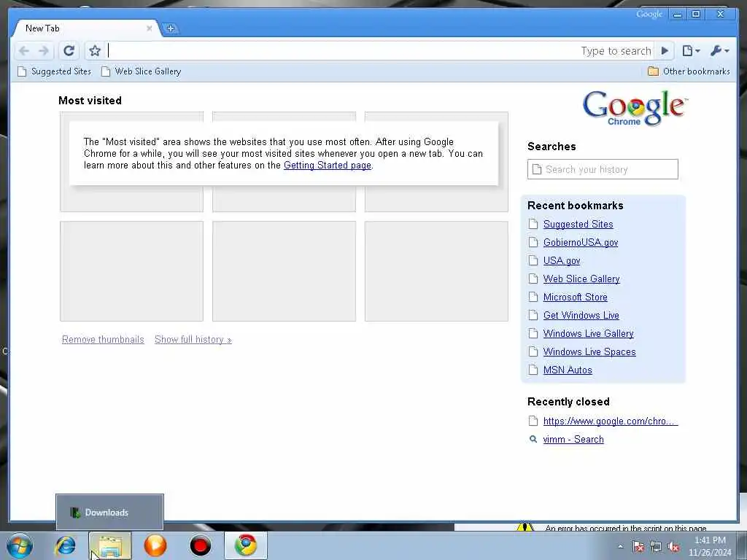Click the script error warning icon
Image resolution: width=747 pixels, height=560 pixels.
[525, 527]
